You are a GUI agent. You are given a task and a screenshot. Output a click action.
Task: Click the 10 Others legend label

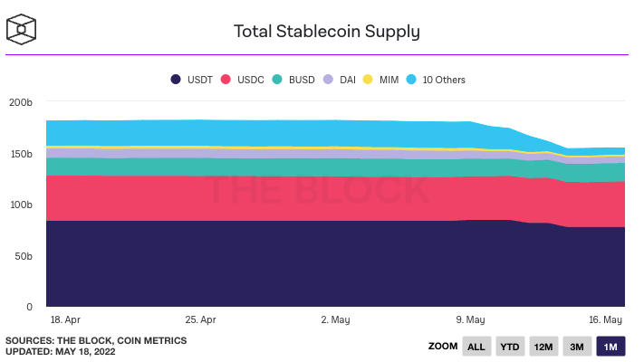(x=444, y=80)
